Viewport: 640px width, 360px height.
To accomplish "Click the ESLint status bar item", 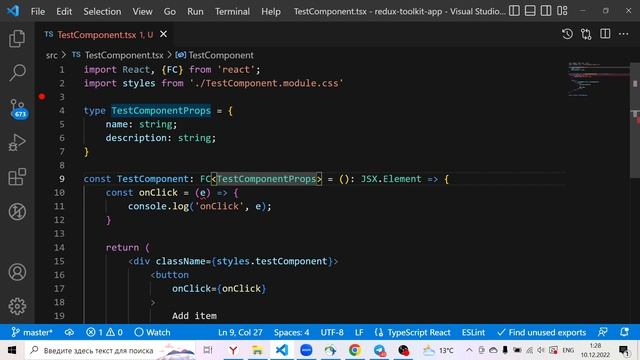I will pyautogui.click(x=473, y=332).
